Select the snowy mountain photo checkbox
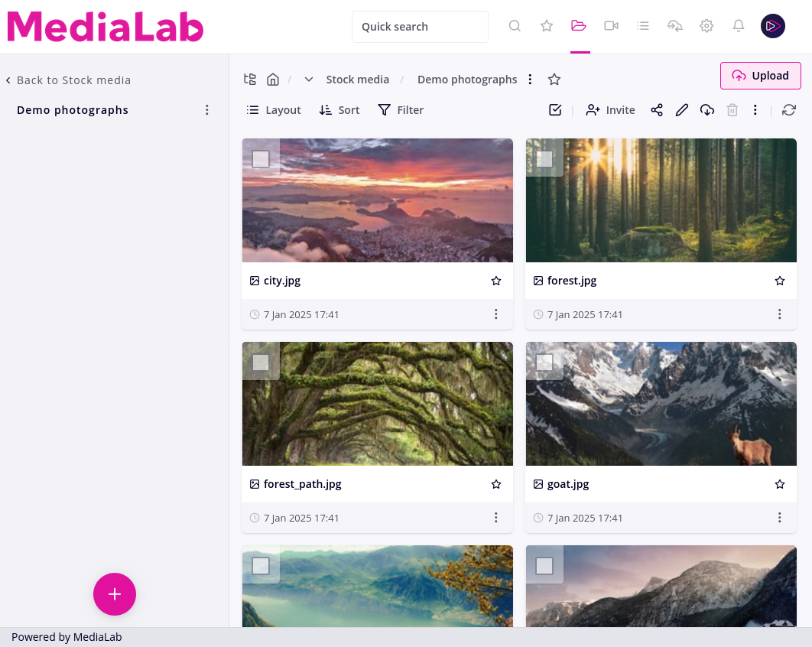 tap(544, 566)
